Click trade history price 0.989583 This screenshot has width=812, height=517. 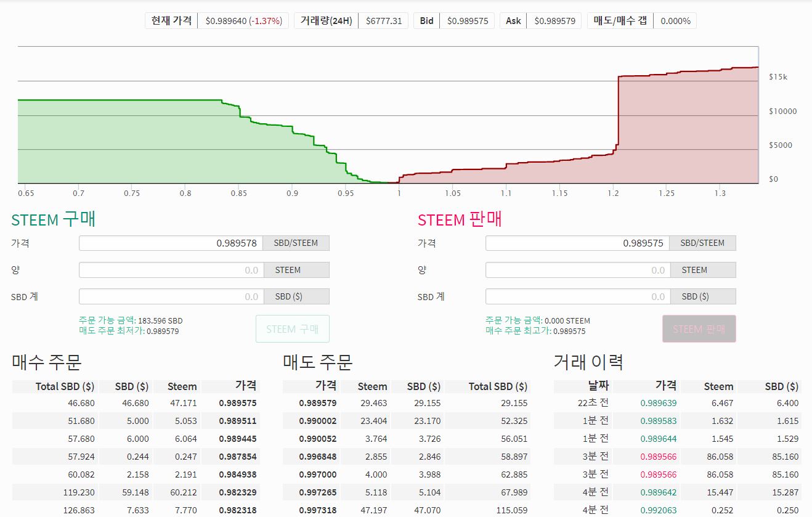tap(659, 421)
